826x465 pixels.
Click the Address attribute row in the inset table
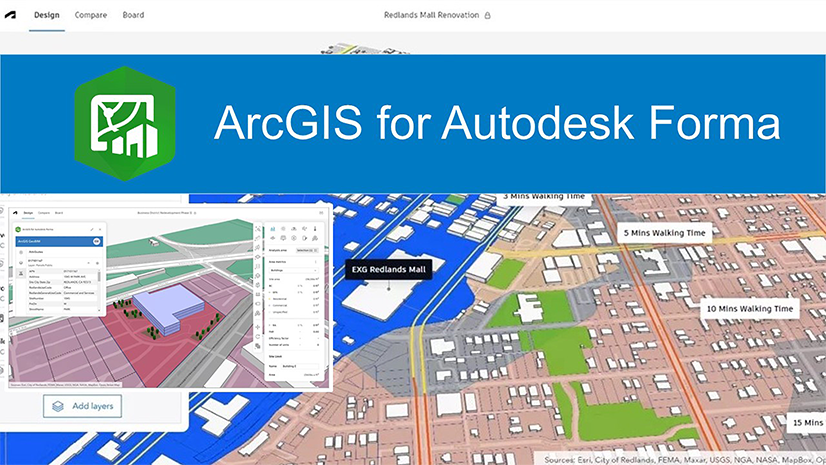63,276
